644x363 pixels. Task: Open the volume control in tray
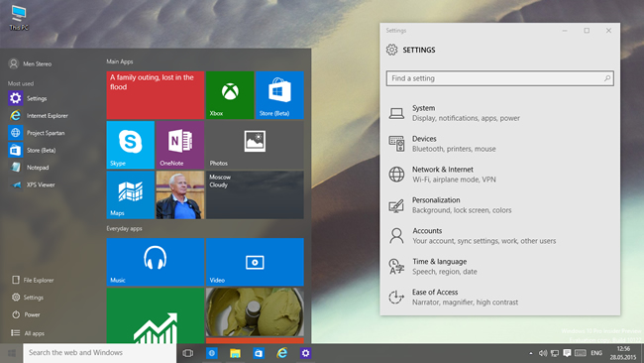pos(543,353)
